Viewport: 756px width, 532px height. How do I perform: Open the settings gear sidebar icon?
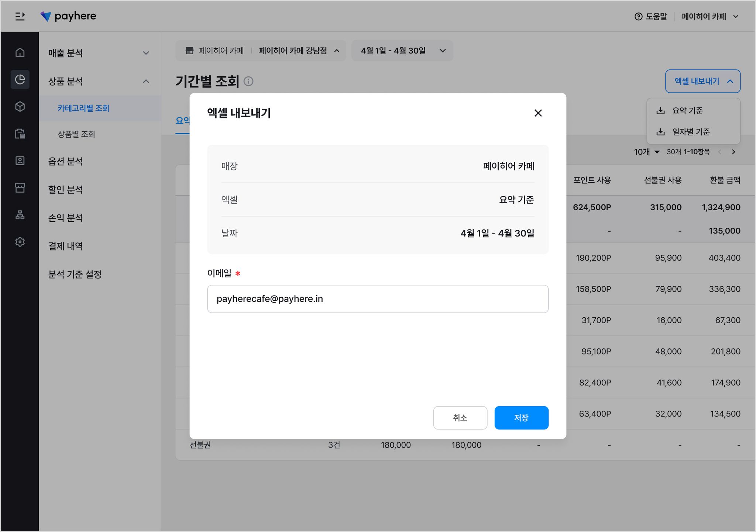[x=20, y=242]
